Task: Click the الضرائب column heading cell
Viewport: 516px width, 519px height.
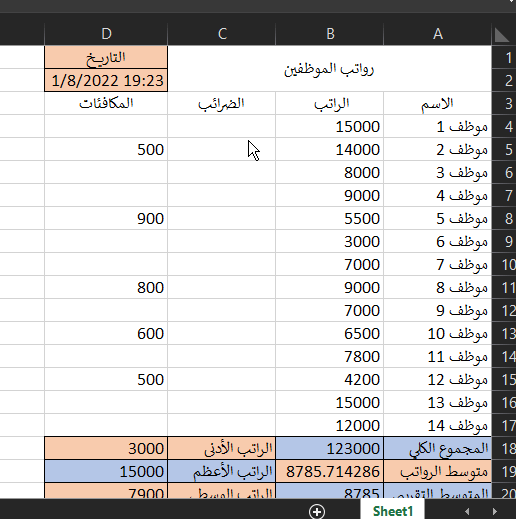Action: (222, 103)
